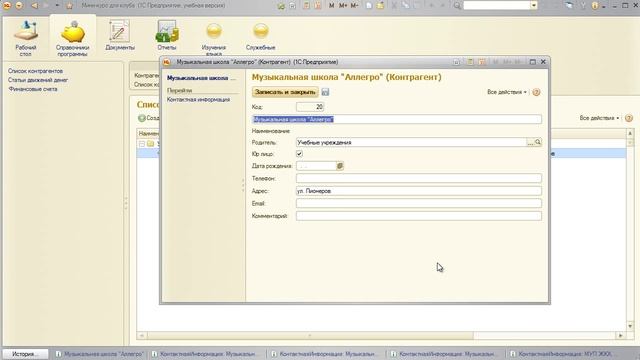Open Все действия dropdown in list window
This screenshot has width=640, height=360.
599,118
